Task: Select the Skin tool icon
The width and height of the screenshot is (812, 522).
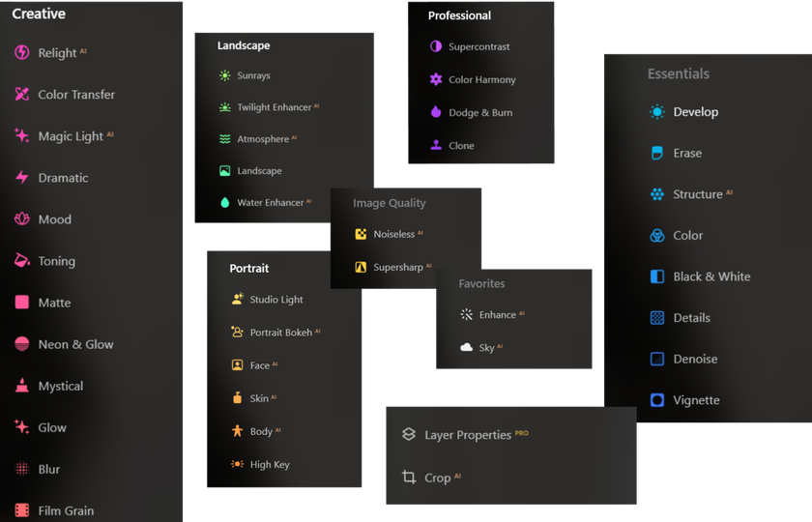Action: click(237, 397)
